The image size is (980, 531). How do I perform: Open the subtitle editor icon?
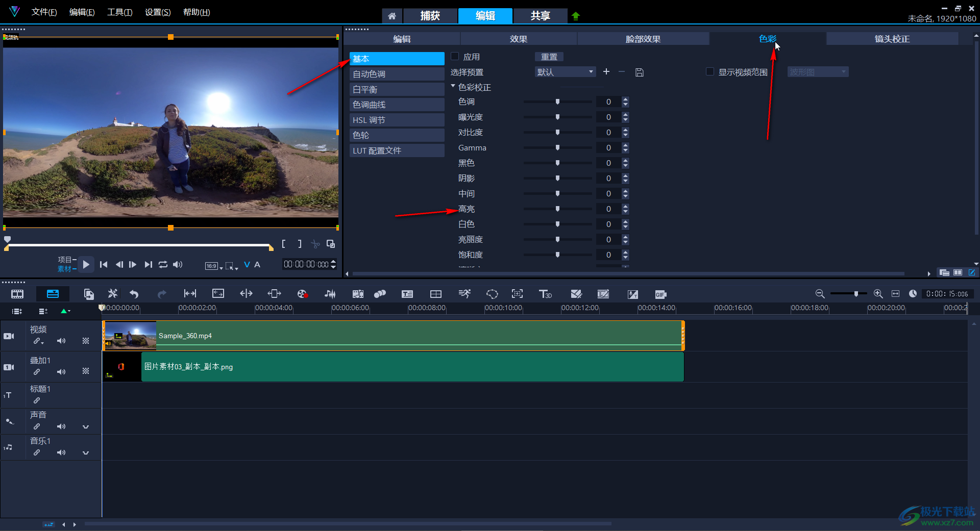[407, 294]
